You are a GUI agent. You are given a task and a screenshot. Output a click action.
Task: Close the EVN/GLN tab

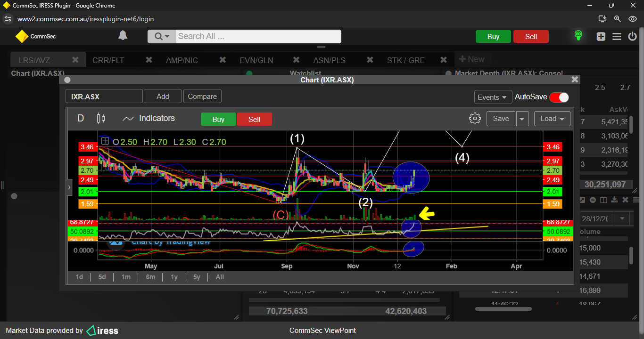click(296, 60)
